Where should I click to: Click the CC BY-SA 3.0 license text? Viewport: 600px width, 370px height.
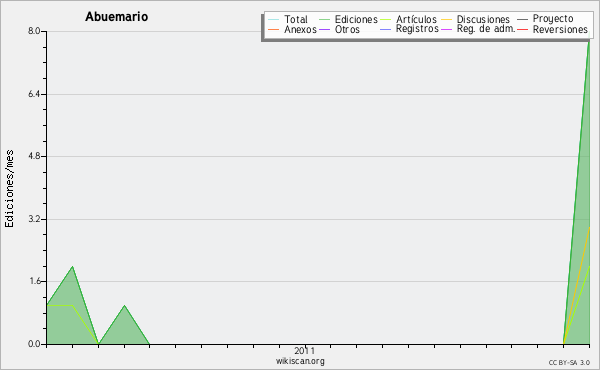[x=569, y=363]
